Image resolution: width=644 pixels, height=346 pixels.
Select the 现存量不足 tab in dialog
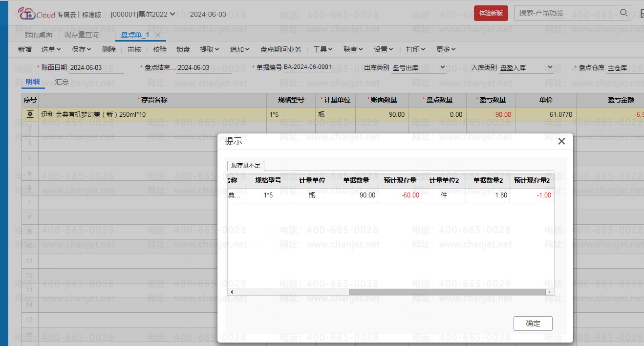coord(246,166)
